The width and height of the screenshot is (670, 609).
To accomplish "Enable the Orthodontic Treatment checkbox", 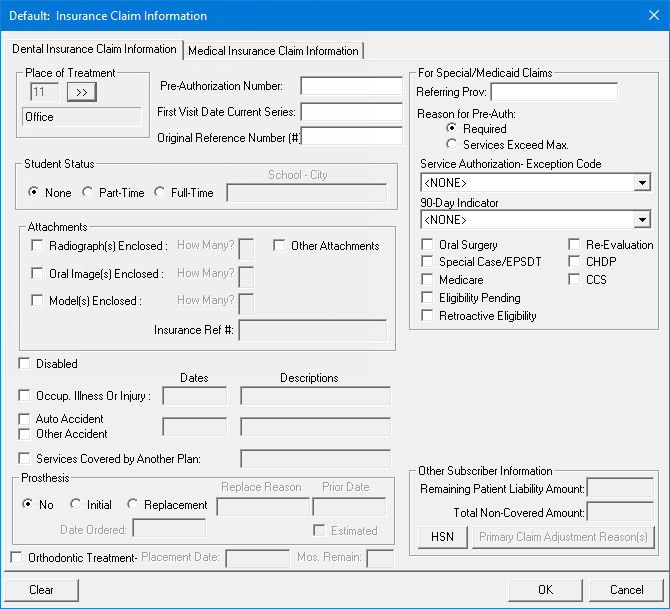I will (x=17, y=557).
